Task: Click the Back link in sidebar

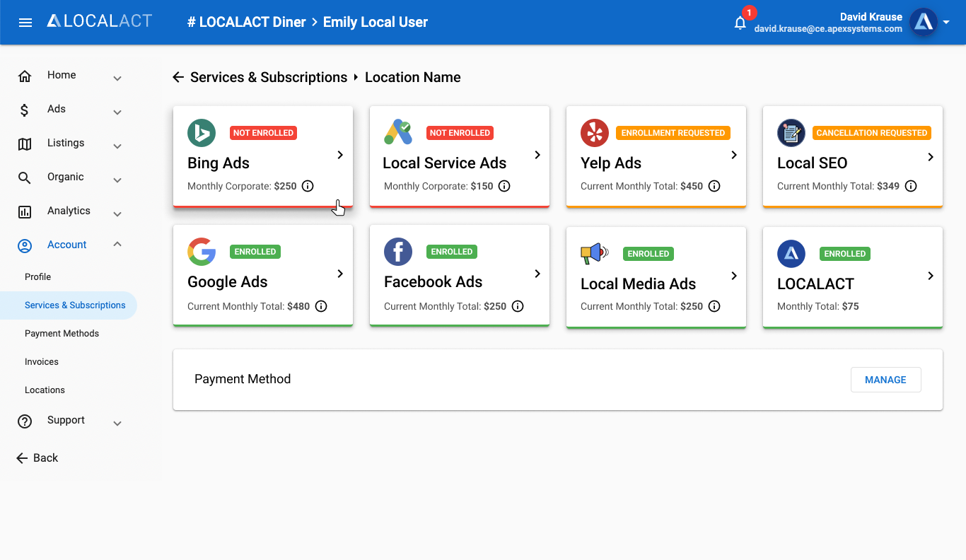Action: (x=37, y=458)
